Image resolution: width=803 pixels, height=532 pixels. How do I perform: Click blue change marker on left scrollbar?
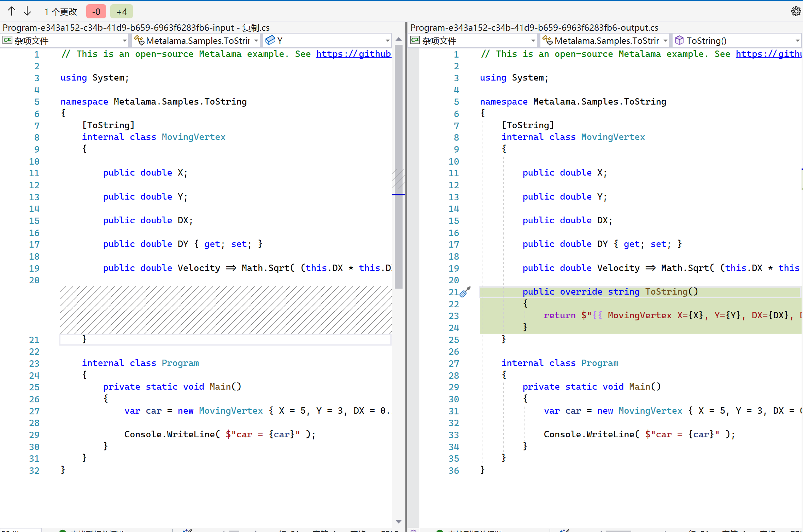coord(398,195)
